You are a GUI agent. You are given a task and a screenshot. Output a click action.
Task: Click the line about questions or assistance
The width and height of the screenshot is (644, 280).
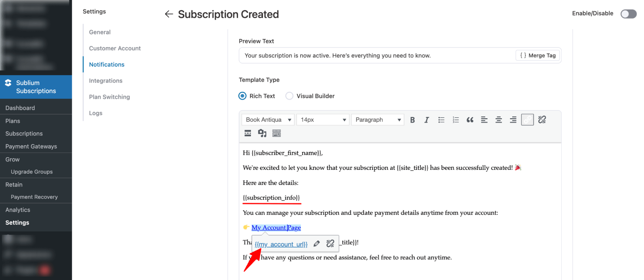pos(347,257)
